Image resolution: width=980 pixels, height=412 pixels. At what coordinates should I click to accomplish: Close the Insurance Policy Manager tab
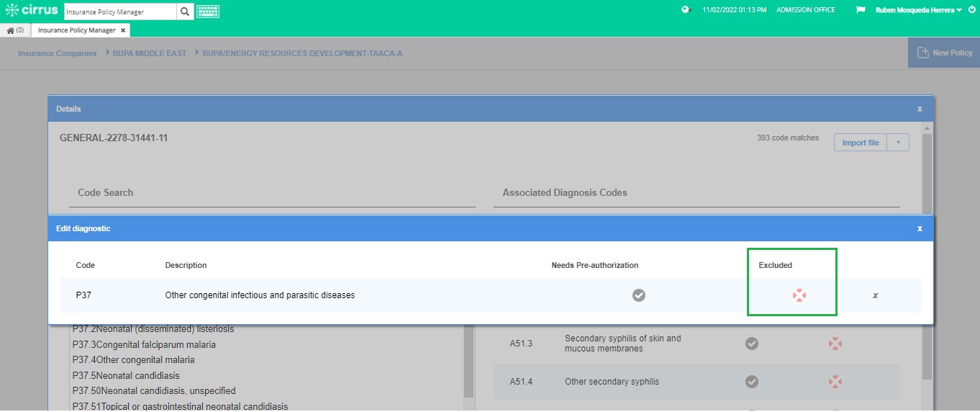[x=123, y=30]
